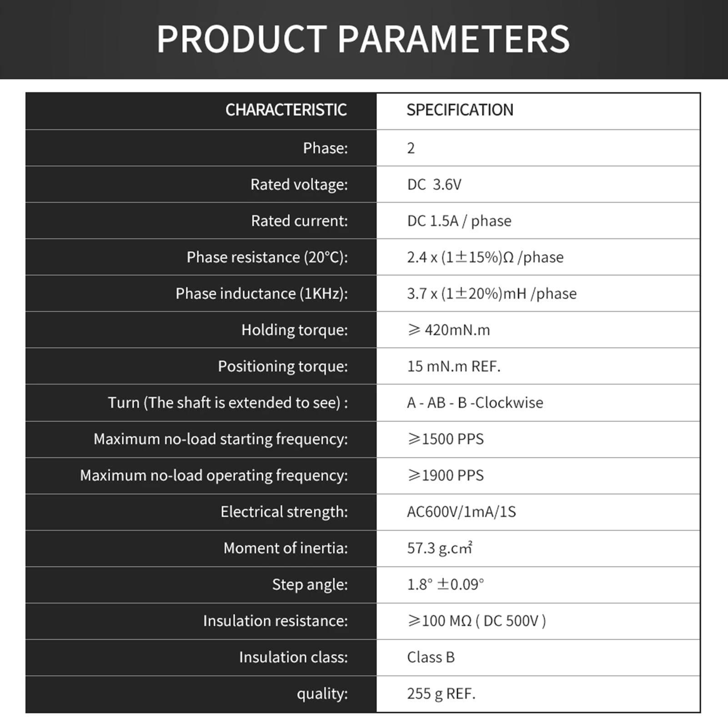Screen dimensions: 728x728
Task: Click the AC600V/1mA/1S value
Action: pyautogui.click(x=461, y=512)
